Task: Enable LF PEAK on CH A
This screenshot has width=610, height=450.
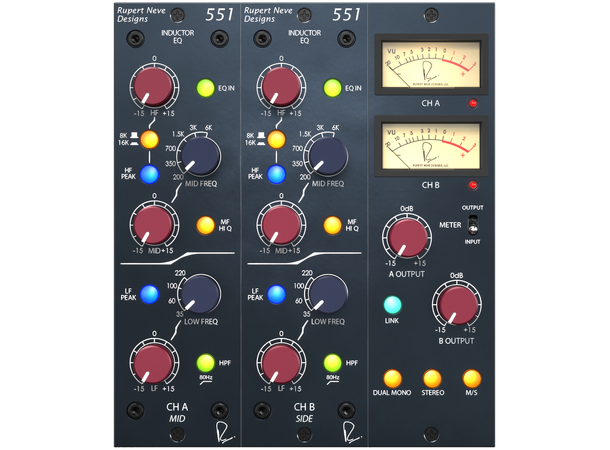Action: click(150, 294)
